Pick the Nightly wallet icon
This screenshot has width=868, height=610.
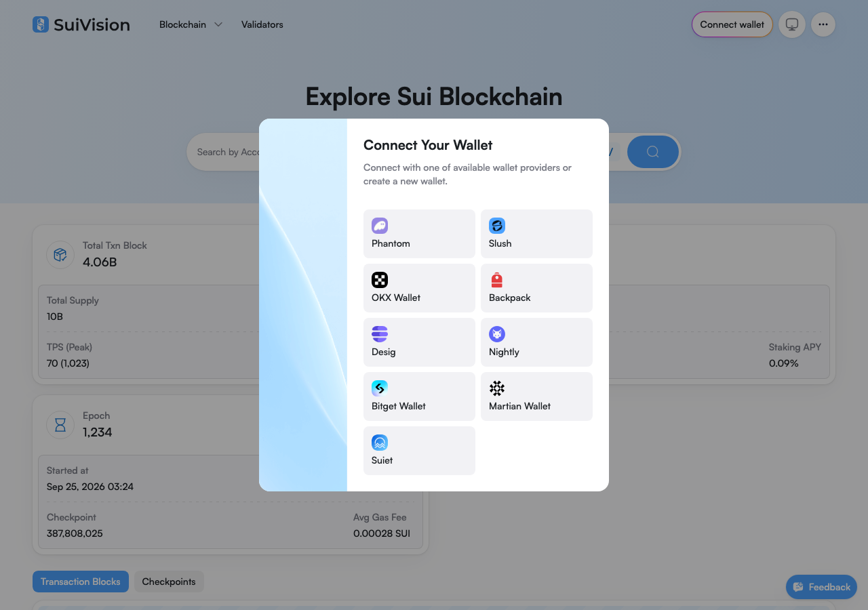[x=497, y=334]
